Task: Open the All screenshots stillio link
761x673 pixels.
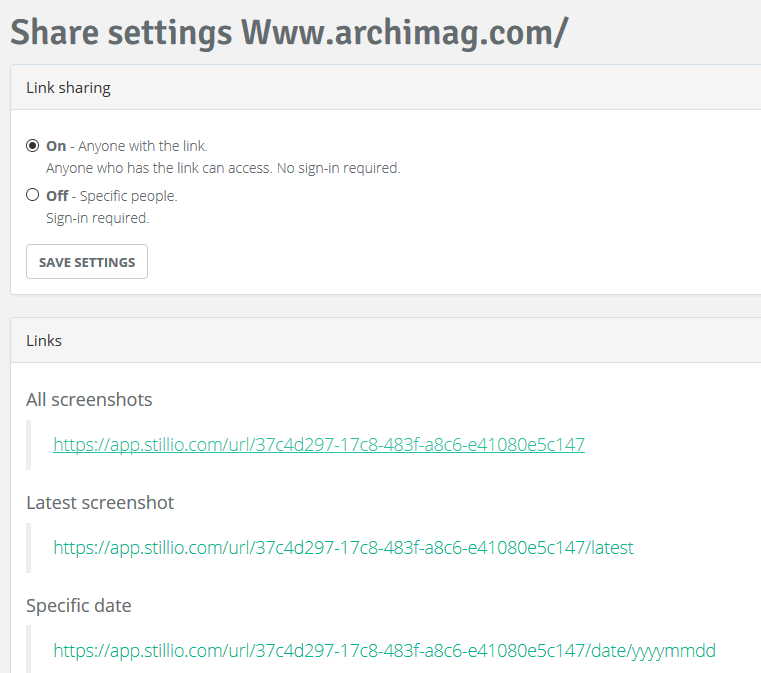Action: coord(319,444)
